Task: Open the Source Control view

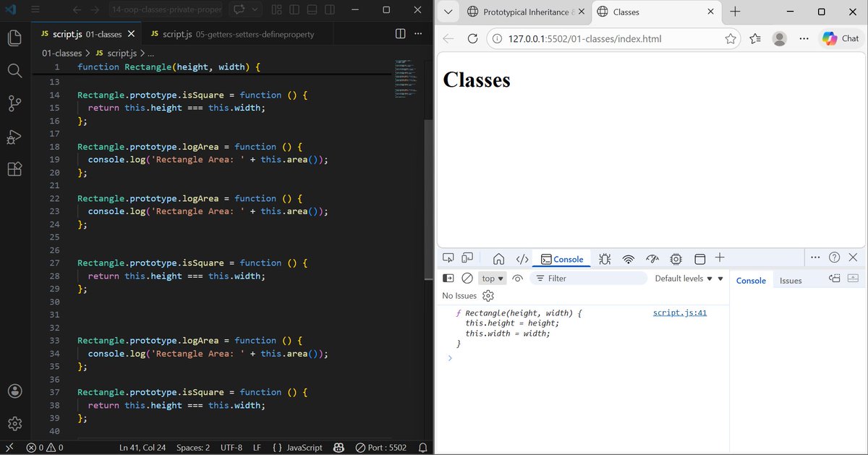Action: coord(14,103)
